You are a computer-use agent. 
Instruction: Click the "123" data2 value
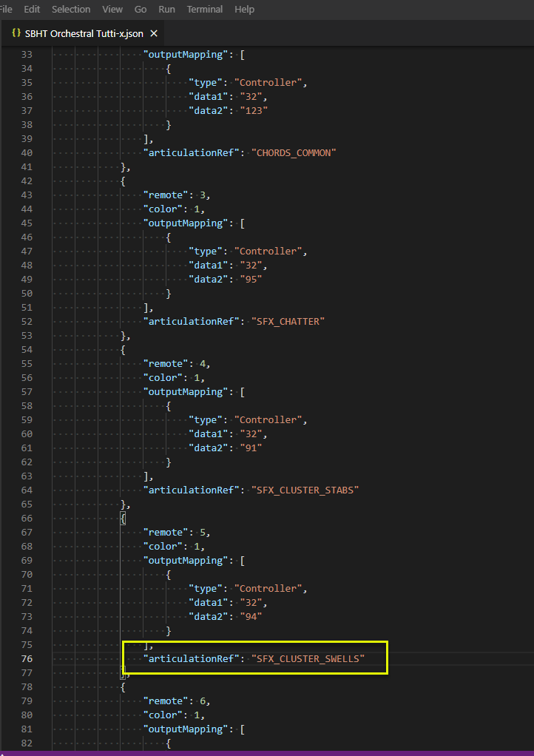pyautogui.click(x=254, y=110)
